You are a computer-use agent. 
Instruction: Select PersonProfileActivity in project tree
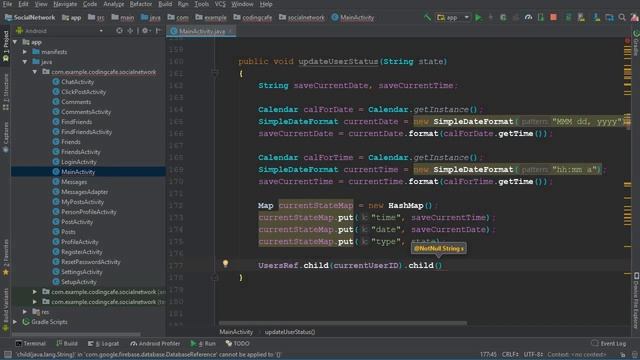coord(89,212)
